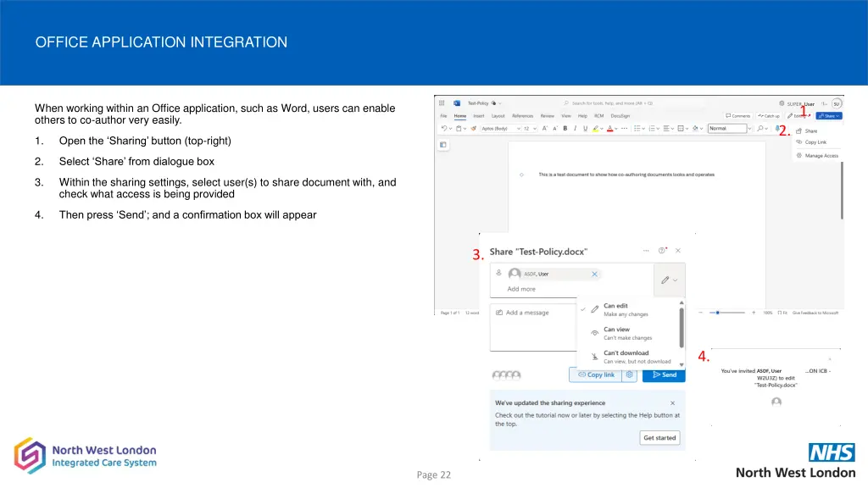Toggle Italic formatting
The height and width of the screenshot is (488, 868).
[x=576, y=129]
